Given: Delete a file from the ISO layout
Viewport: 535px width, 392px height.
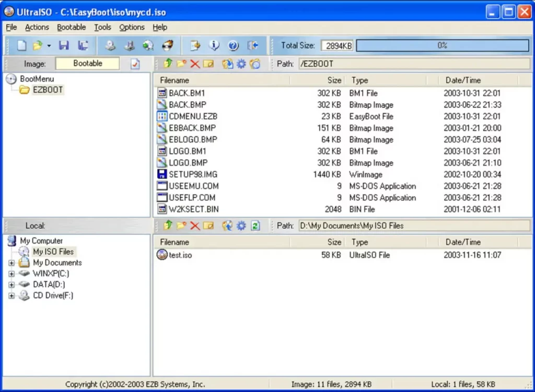Looking at the screenshot, I should tap(195, 63).
